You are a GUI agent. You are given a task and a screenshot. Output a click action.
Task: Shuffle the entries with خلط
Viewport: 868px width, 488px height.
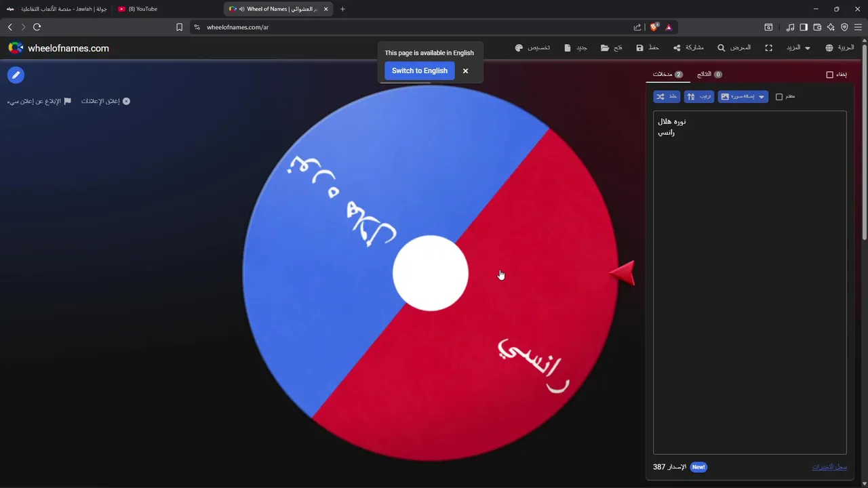point(667,97)
